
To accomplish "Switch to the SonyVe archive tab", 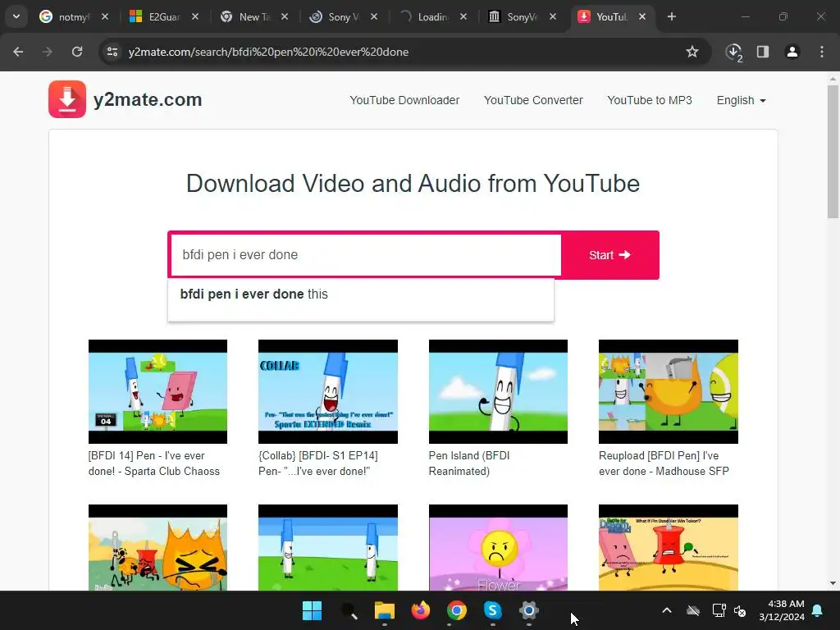I will 515,16.
